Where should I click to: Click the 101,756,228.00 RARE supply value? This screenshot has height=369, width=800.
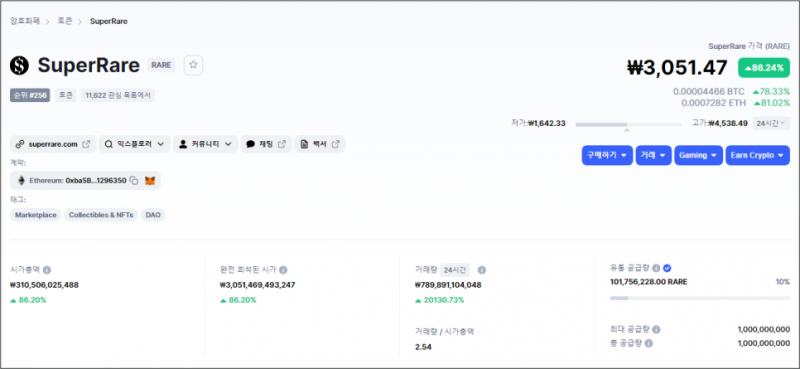pos(648,282)
